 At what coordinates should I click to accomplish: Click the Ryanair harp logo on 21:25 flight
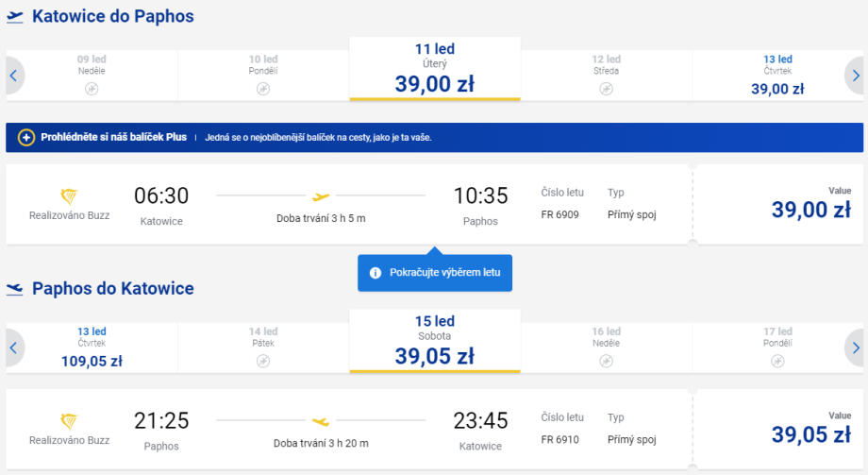pos(69,421)
